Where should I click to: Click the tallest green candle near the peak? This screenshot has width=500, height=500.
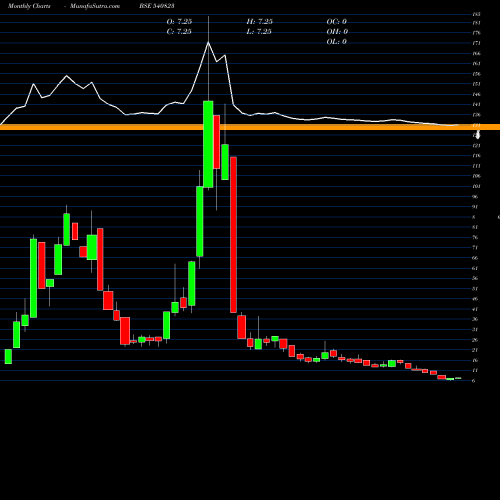208,144
